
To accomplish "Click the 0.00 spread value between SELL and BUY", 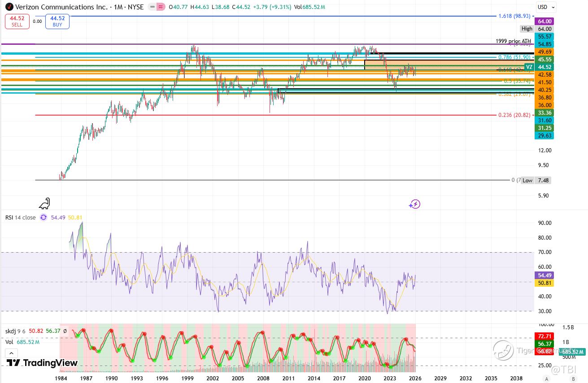I will click(37, 21).
